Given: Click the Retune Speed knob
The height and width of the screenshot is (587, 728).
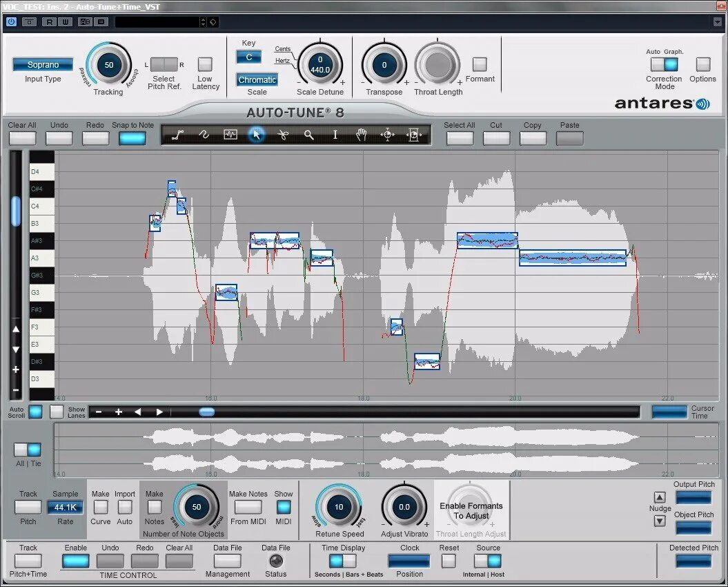Looking at the screenshot, I should [x=339, y=507].
